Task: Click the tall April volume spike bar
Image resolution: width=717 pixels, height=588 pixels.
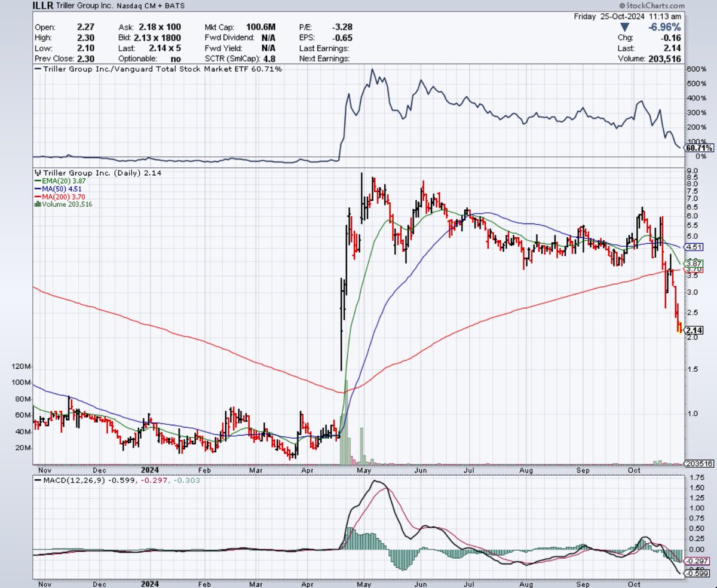Action: coord(345,422)
